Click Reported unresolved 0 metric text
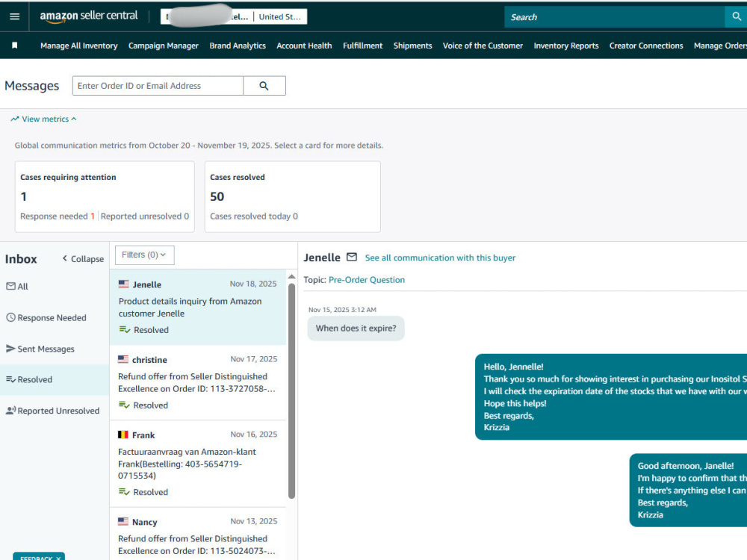The height and width of the screenshot is (560, 747). pos(145,217)
